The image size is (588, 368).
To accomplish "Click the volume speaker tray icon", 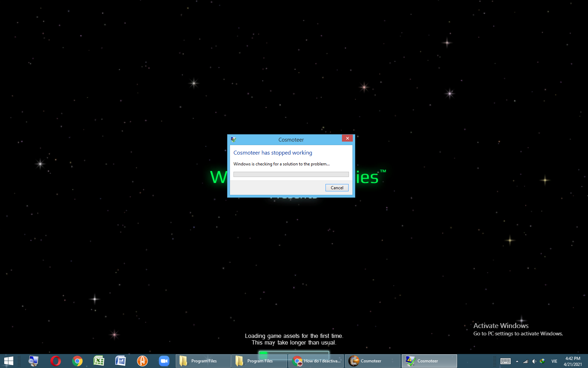I will [534, 361].
